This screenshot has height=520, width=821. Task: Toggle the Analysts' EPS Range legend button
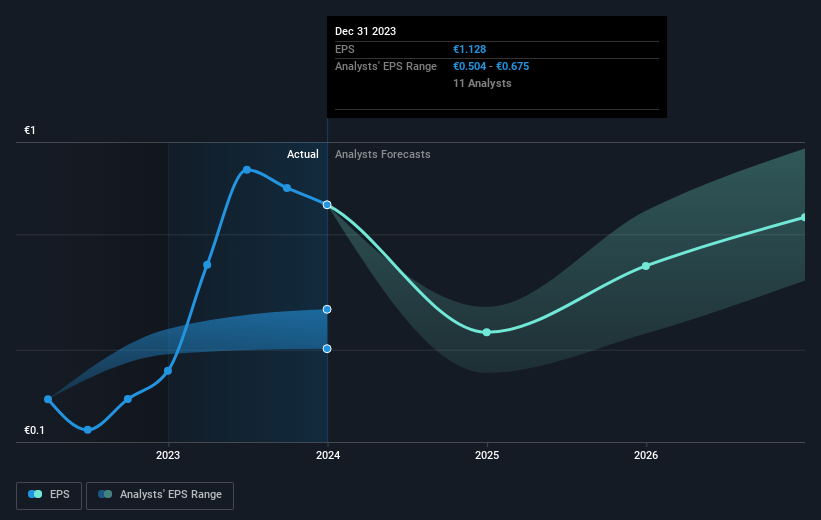point(160,495)
